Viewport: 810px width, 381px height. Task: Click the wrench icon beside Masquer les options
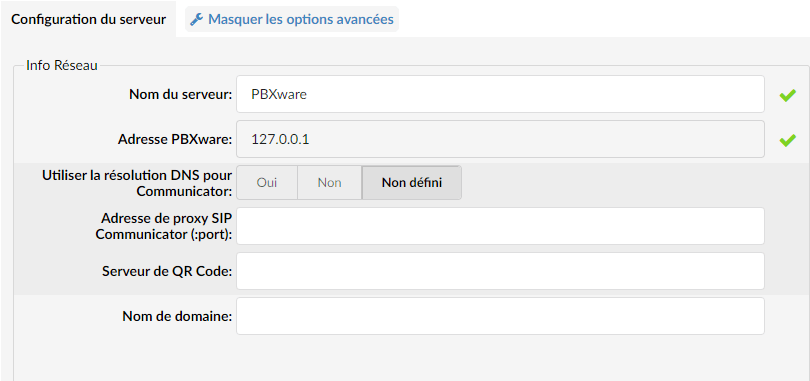(x=196, y=20)
